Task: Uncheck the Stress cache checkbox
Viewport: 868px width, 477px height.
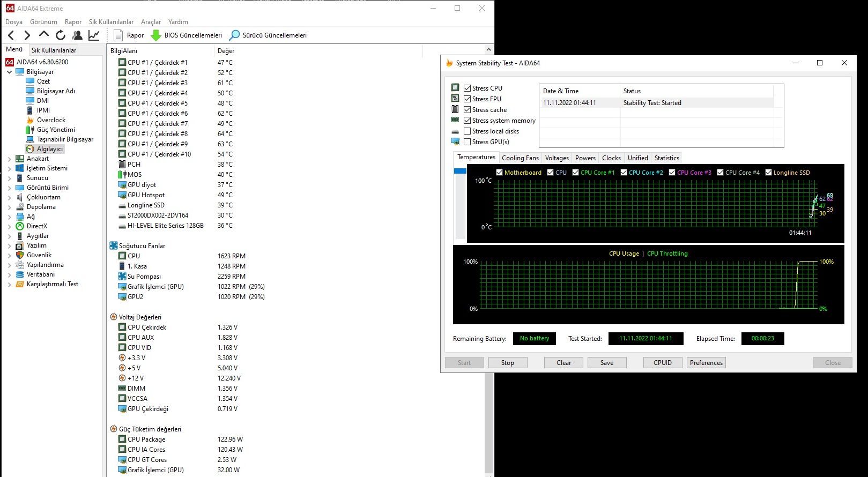Action: tap(468, 110)
